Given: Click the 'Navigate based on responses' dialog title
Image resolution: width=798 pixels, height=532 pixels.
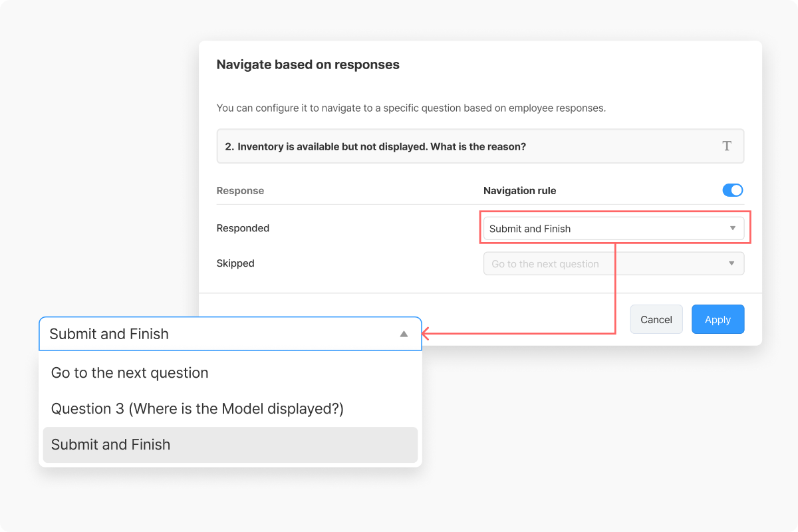Looking at the screenshot, I should [308, 65].
